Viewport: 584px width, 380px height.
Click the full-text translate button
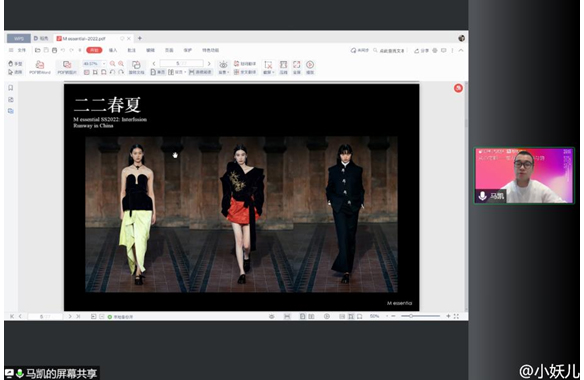(245, 72)
